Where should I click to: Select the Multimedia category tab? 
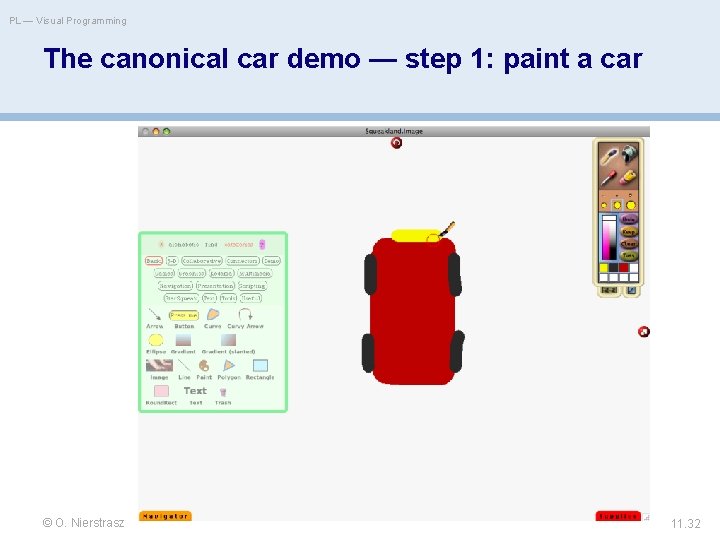255,273
